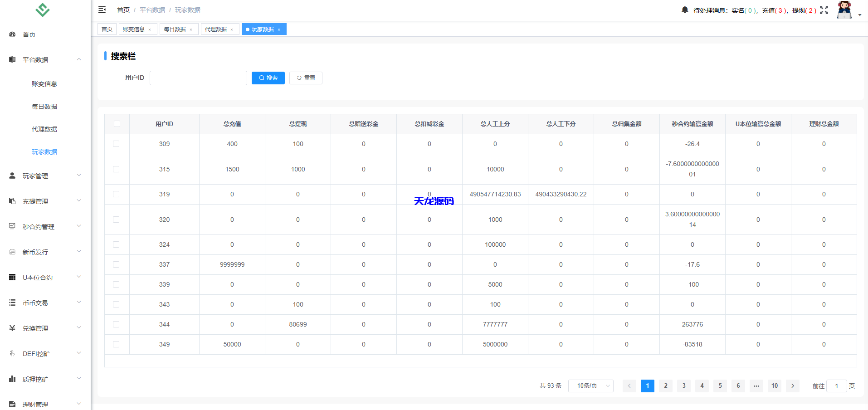
Task: Click the 搜索 search button
Action: click(268, 78)
